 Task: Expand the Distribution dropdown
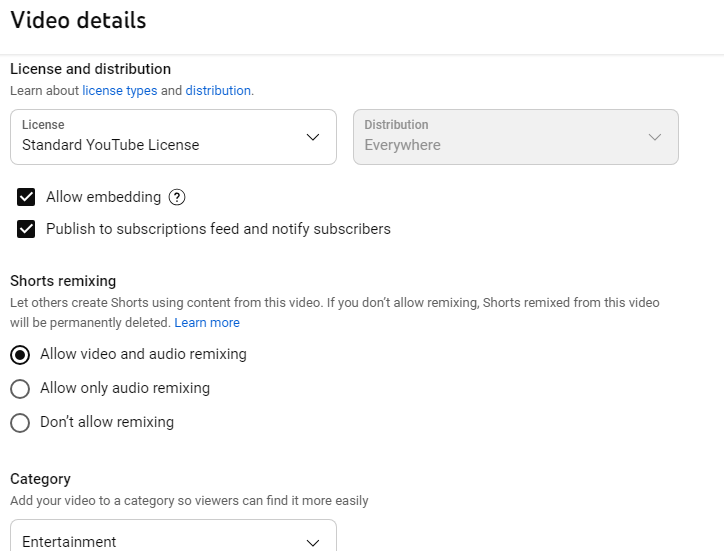655,137
